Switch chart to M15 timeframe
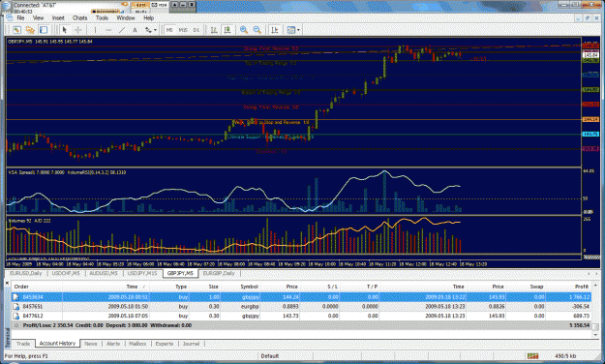Viewport: 605px width, 364px height. [x=183, y=30]
